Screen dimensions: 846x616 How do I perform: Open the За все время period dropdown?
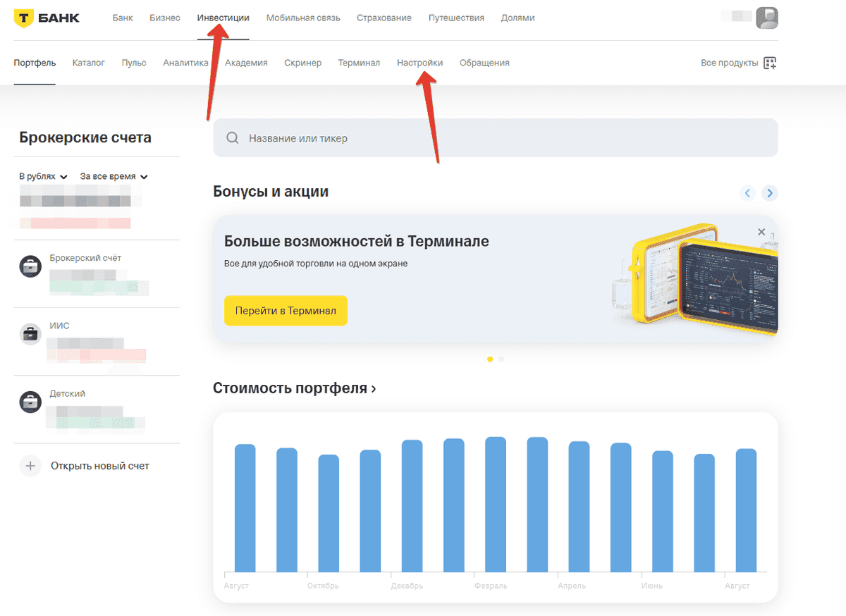click(x=114, y=176)
